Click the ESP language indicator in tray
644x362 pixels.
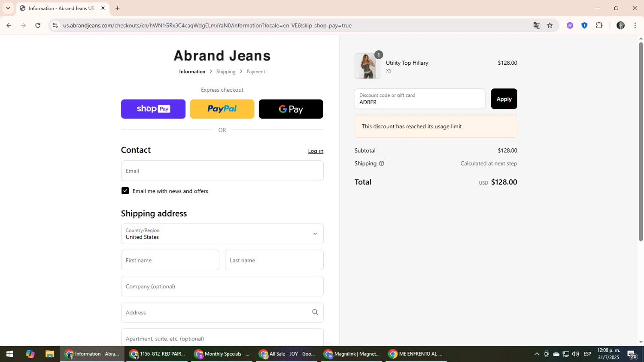click(x=587, y=354)
